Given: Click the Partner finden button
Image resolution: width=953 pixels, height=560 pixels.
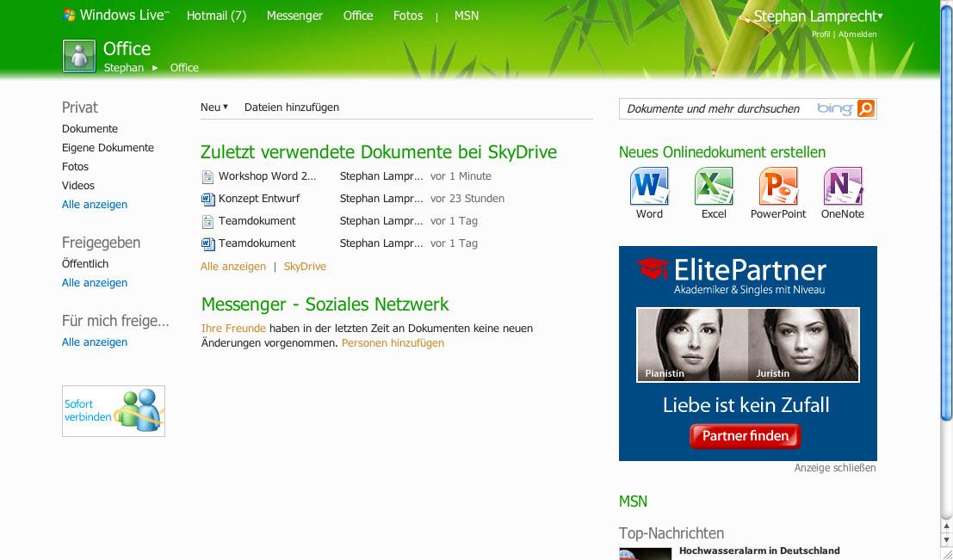Looking at the screenshot, I should point(746,435).
